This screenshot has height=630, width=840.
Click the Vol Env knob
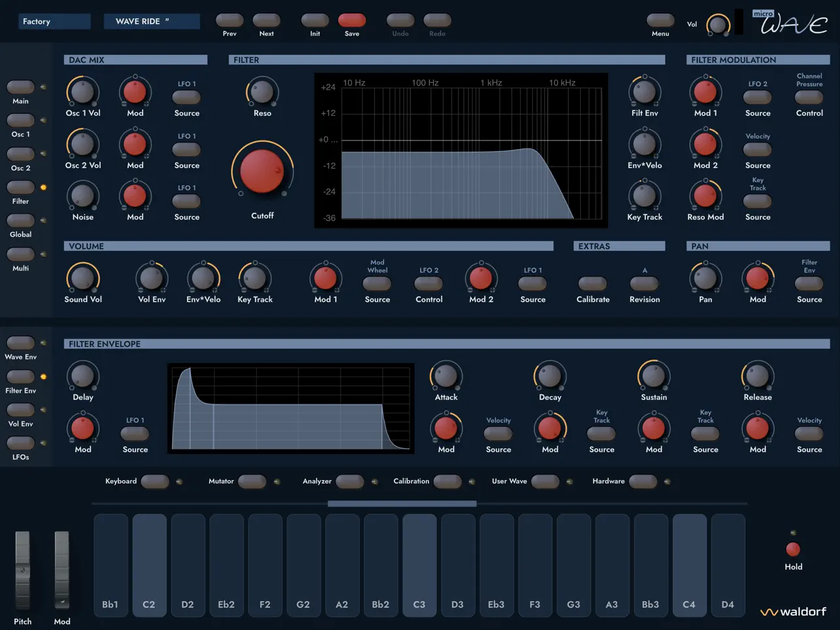(152, 278)
